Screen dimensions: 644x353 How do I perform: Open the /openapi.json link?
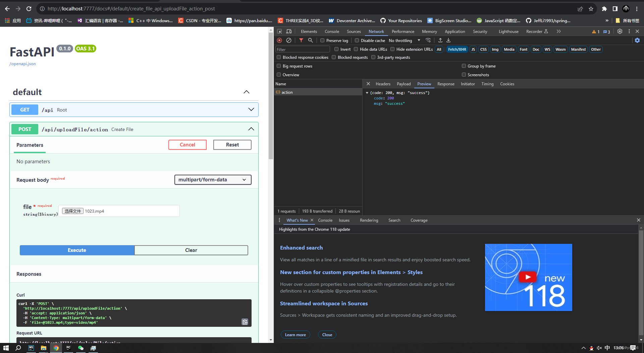coord(22,64)
